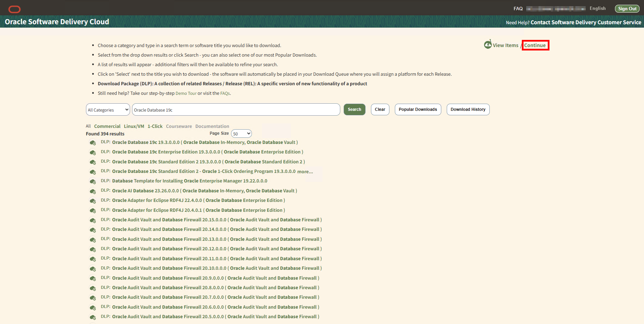Viewport: 644px width, 324px height.
Task: Add Database Template for Enterprise Manager via cloud icon
Action: (92, 181)
